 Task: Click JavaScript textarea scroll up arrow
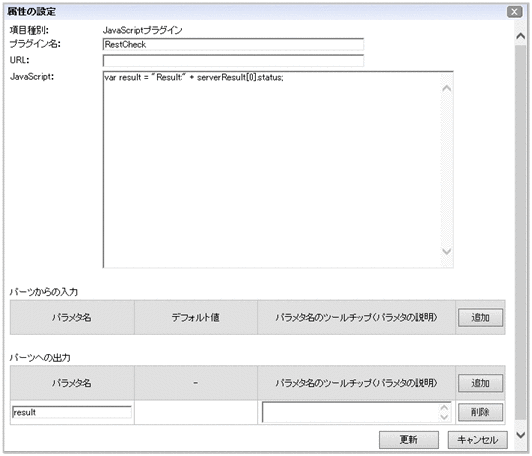pos(447,89)
